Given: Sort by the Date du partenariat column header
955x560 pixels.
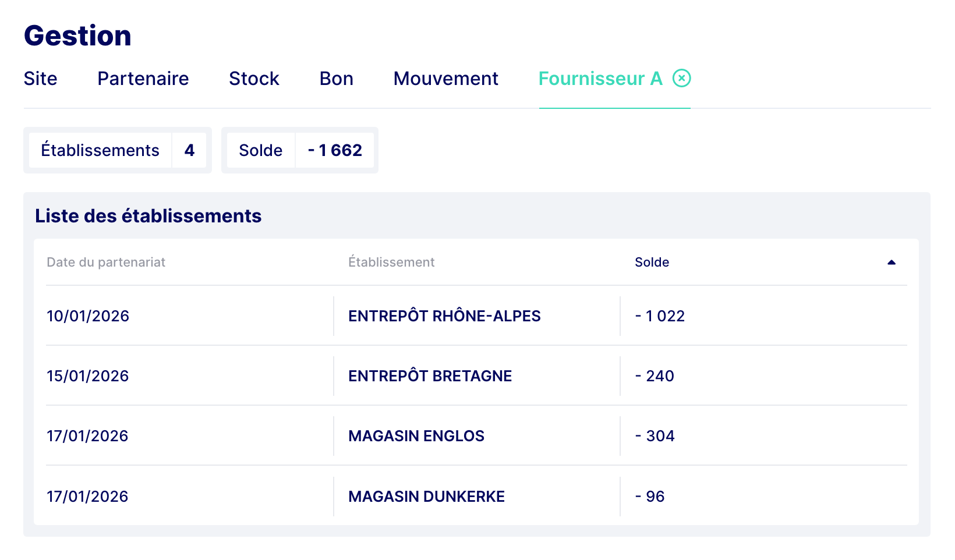Looking at the screenshot, I should pyautogui.click(x=106, y=263).
